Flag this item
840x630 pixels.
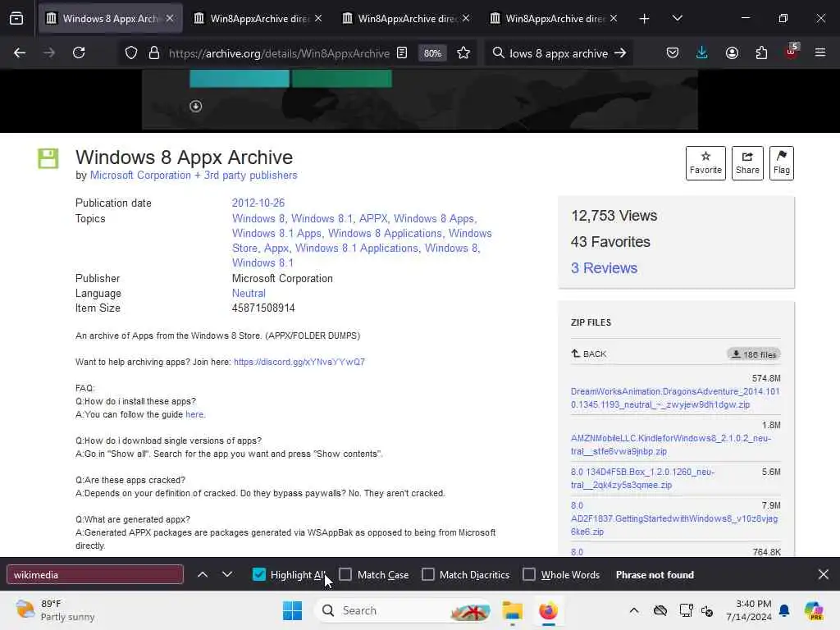(x=782, y=163)
